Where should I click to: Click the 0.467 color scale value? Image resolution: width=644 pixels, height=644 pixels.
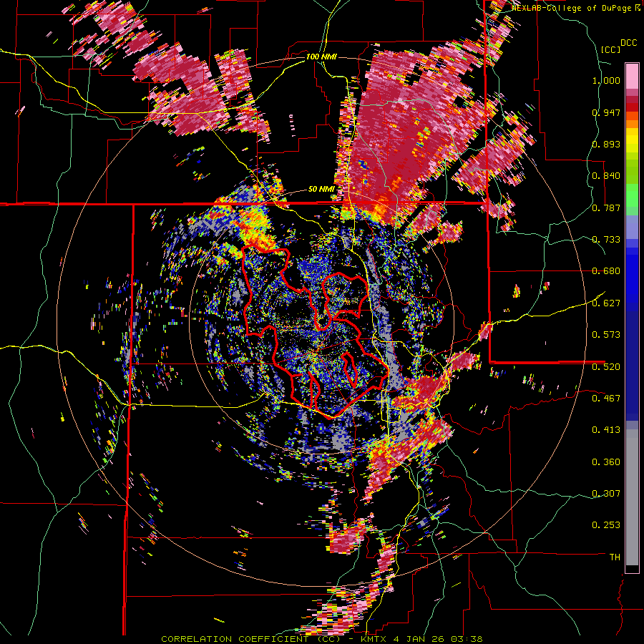(606, 398)
